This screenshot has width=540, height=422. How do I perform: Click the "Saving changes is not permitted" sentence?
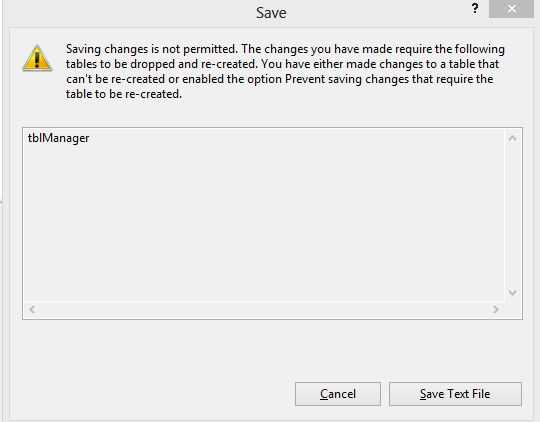(152, 49)
